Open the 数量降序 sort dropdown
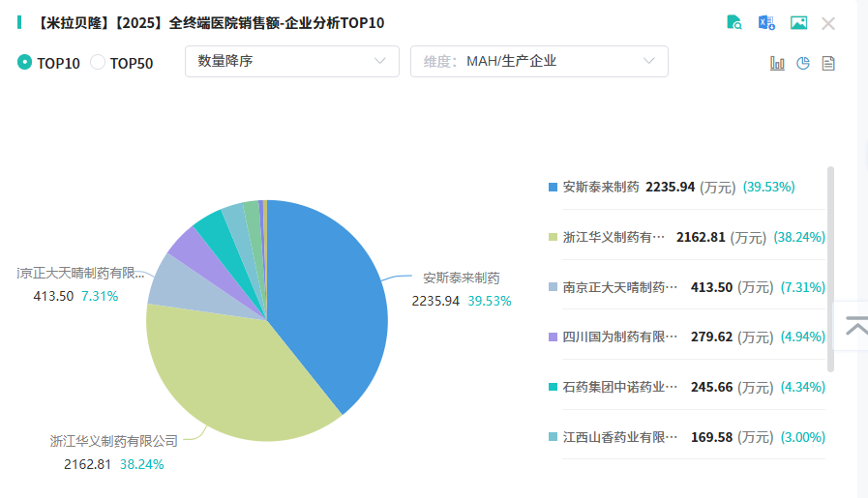Screen dimensions: 868x498 click(291, 61)
